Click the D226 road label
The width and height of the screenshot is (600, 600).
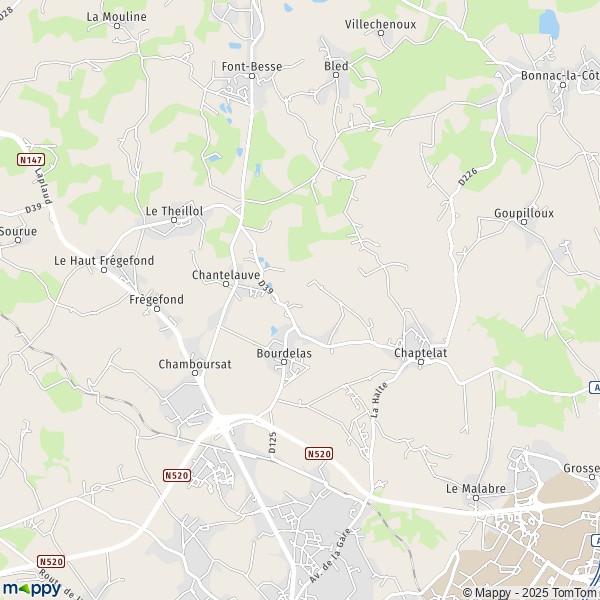tap(468, 177)
